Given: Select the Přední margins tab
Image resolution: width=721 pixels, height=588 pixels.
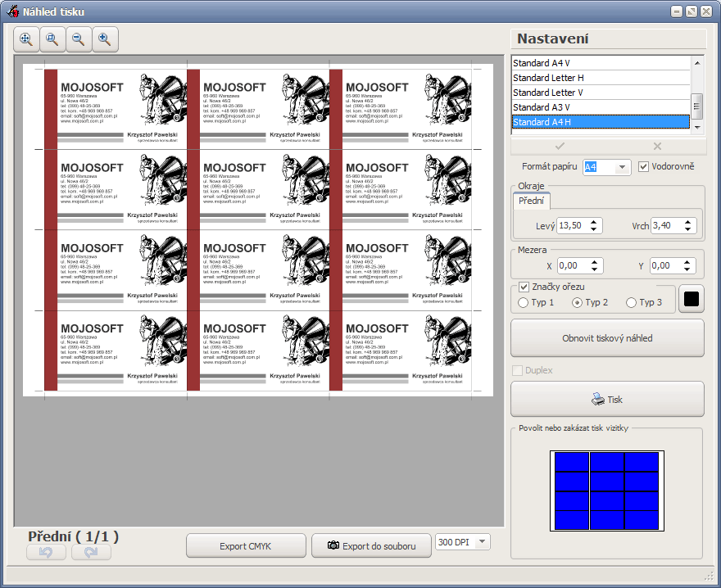Looking at the screenshot, I should [x=531, y=201].
